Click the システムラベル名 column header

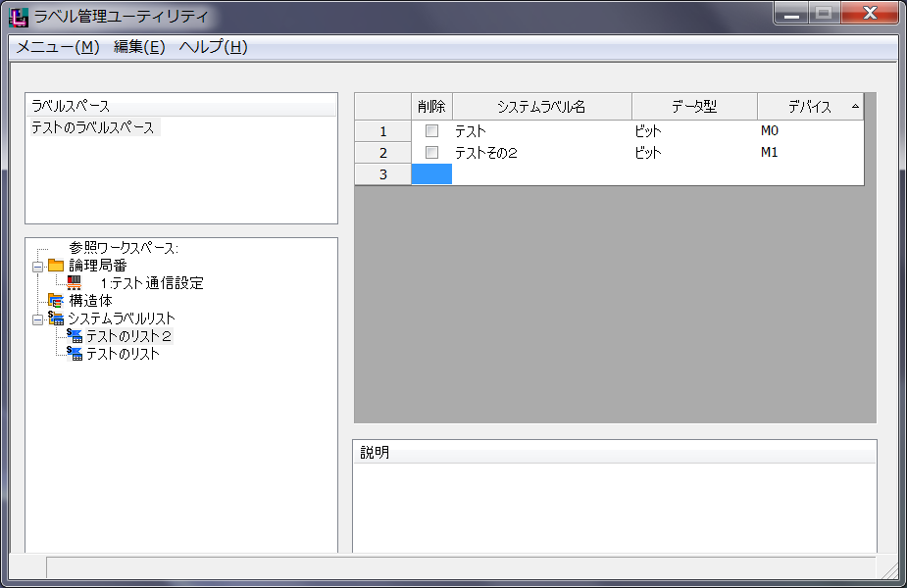541,107
